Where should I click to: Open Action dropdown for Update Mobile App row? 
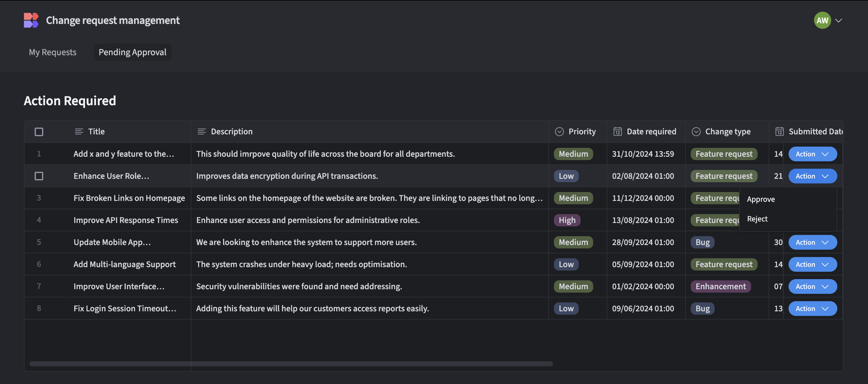click(x=812, y=242)
